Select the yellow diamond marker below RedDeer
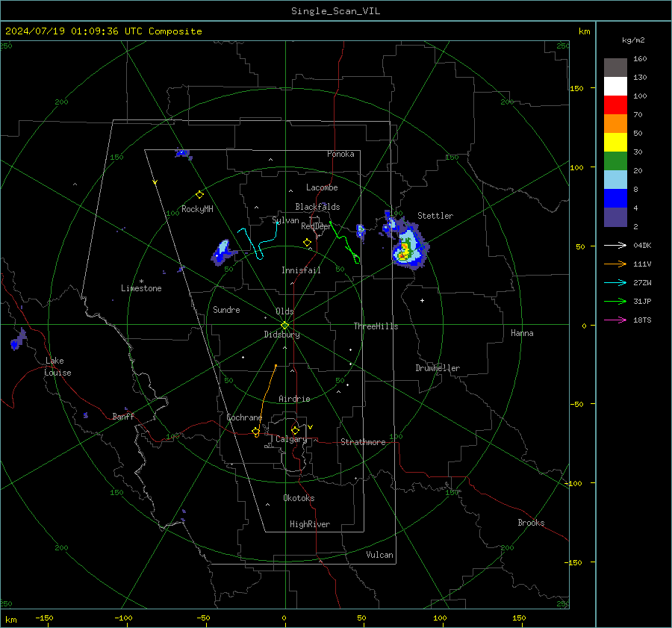This screenshot has height=628, width=672. coord(307,242)
